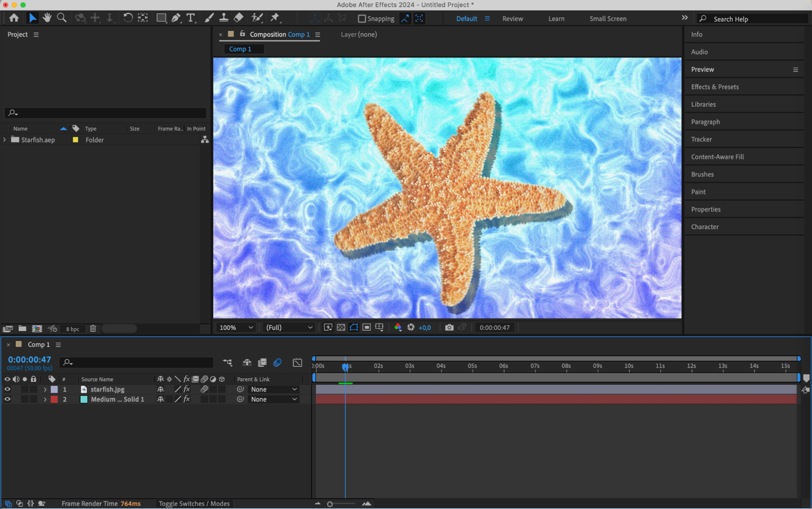
Task: Expand the Starfish.aep folder
Action: pos(4,140)
